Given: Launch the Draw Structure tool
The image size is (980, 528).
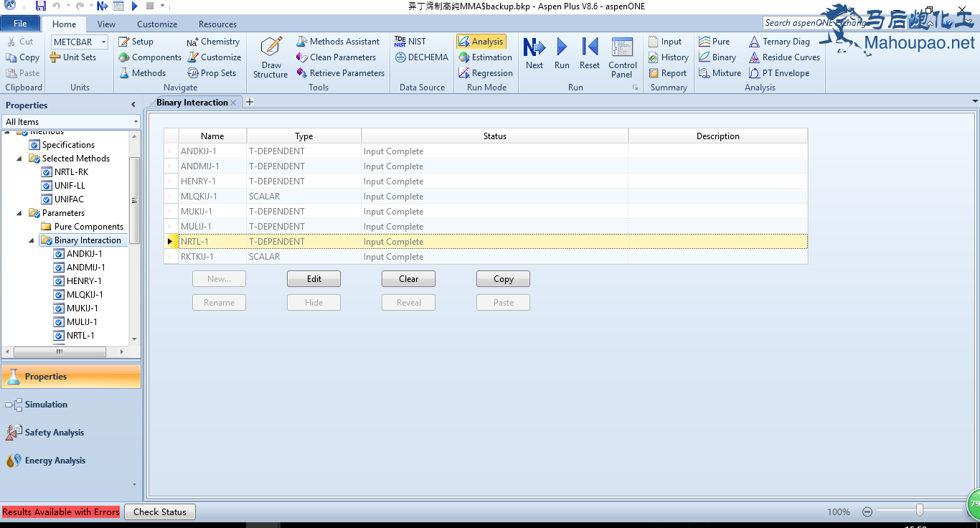Looking at the screenshot, I should click(x=270, y=57).
